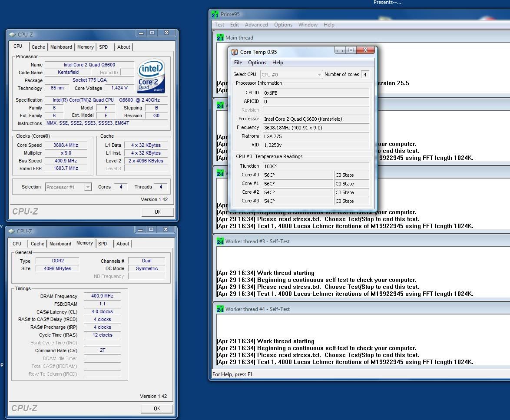Click the Main thread window icon

coord(220,38)
